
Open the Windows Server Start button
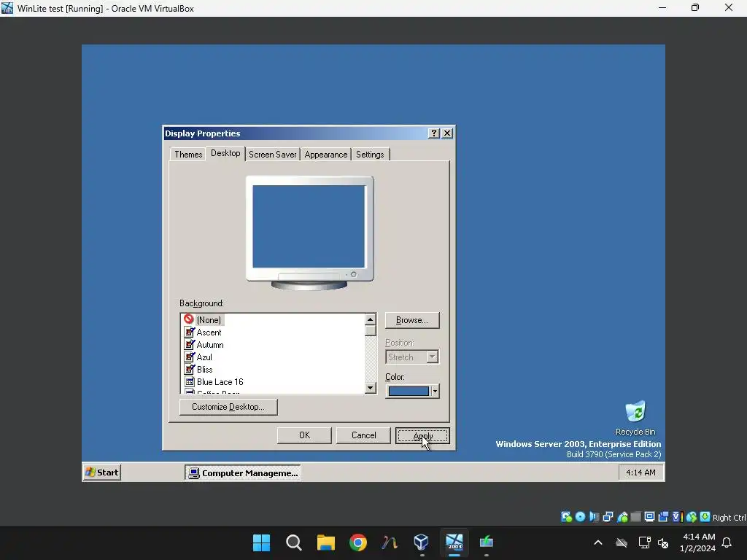click(102, 472)
